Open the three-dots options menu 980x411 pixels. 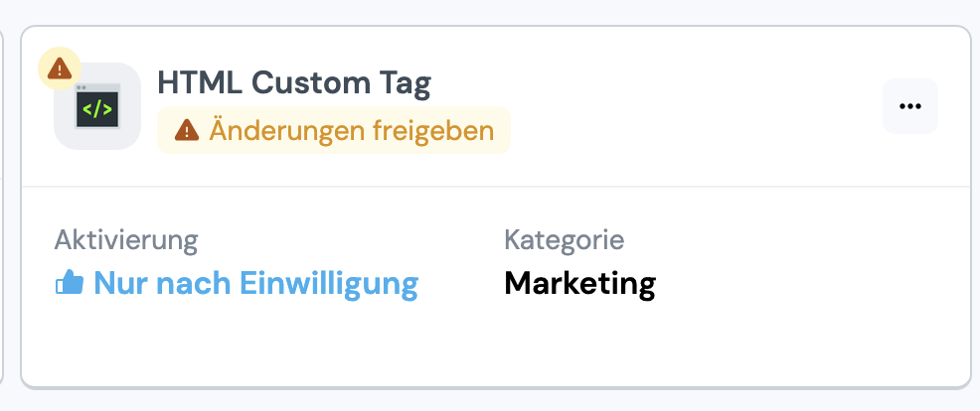pyautogui.click(x=909, y=106)
